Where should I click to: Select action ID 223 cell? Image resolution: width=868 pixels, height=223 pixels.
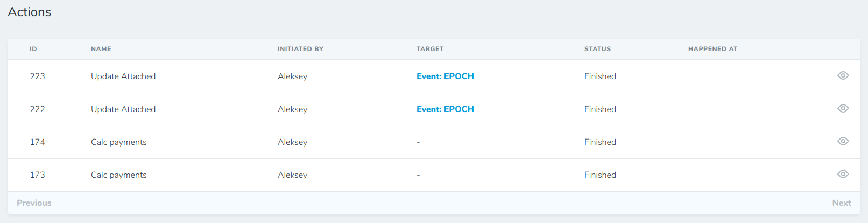pyautogui.click(x=38, y=76)
